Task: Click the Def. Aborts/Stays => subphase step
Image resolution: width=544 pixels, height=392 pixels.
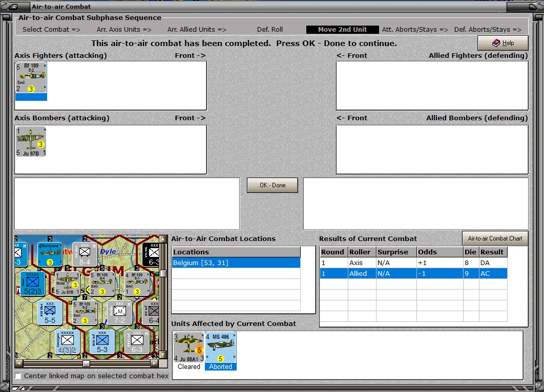Action: coord(488,30)
